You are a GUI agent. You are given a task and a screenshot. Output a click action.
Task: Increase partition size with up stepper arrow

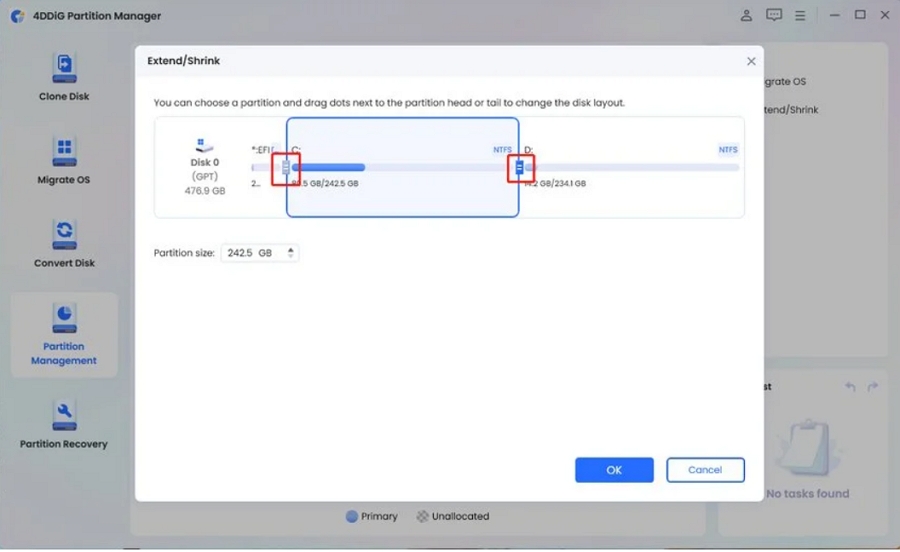[x=291, y=250]
